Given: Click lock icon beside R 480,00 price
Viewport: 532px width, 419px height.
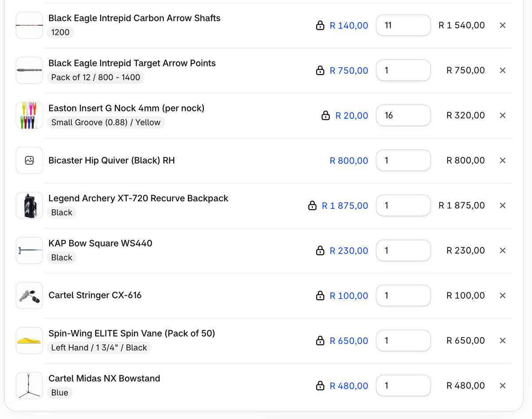Looking at the screenshot, I should point(320,386).
